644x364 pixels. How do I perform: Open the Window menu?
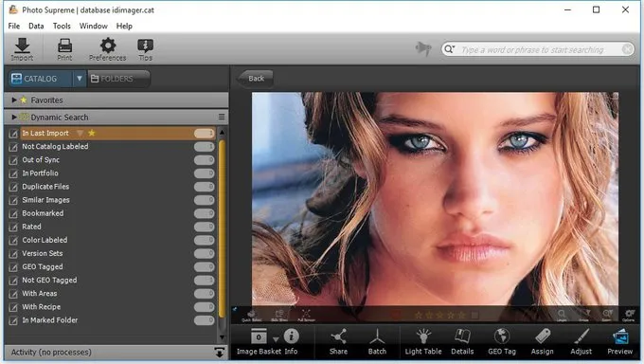click(x=93, y=26)
